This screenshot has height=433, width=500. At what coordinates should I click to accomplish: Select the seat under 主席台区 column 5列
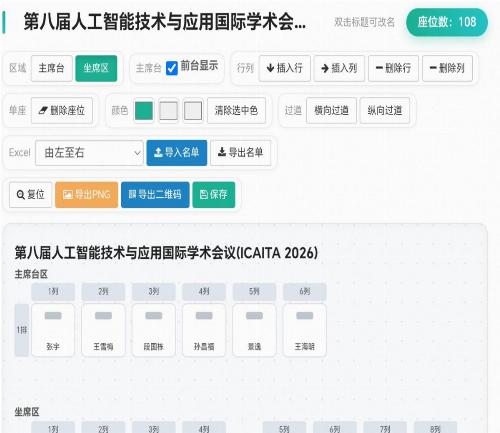click(x=254, y=330)
